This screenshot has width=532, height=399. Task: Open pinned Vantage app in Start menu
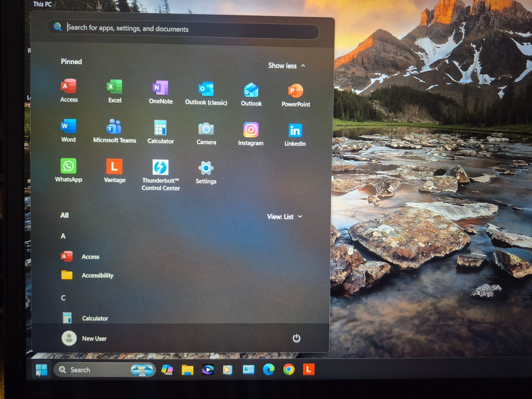point(114,171)
